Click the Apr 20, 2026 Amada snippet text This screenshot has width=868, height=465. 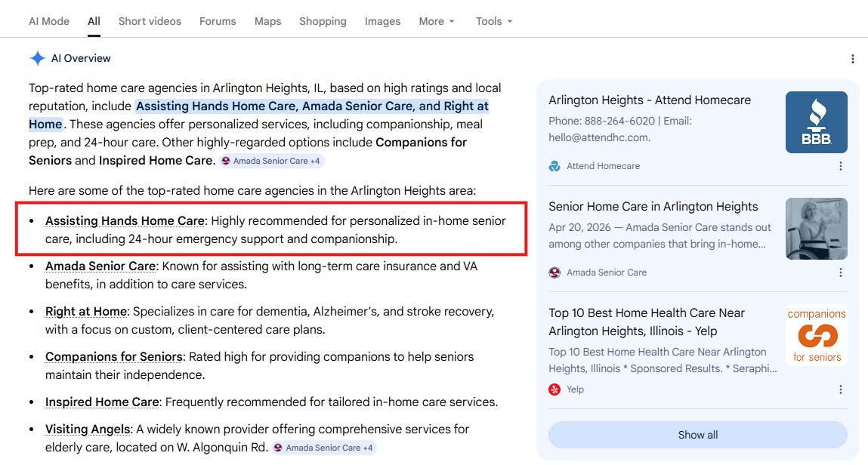coord(659,236)
